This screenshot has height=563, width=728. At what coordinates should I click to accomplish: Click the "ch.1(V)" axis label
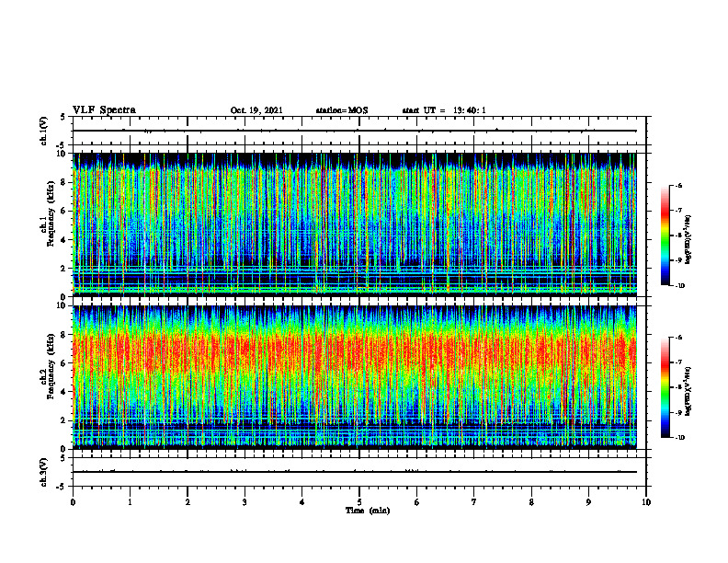pos(44,131)
